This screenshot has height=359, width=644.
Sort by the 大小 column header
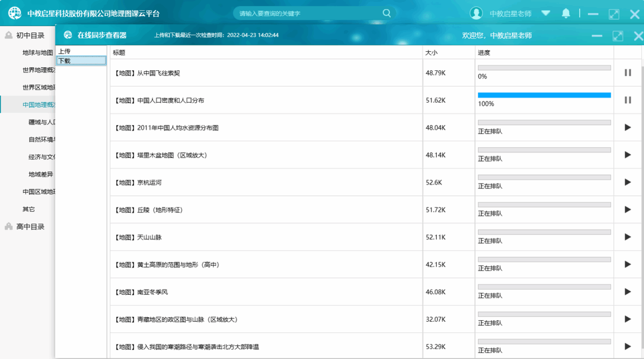coord(431,53)
